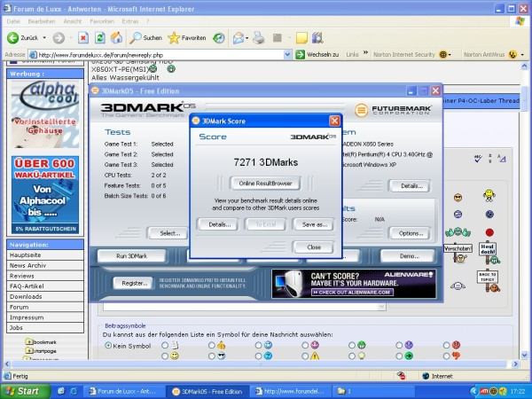Open Norton AntiVirus dropdown arrow

click(x=522, y=55)
